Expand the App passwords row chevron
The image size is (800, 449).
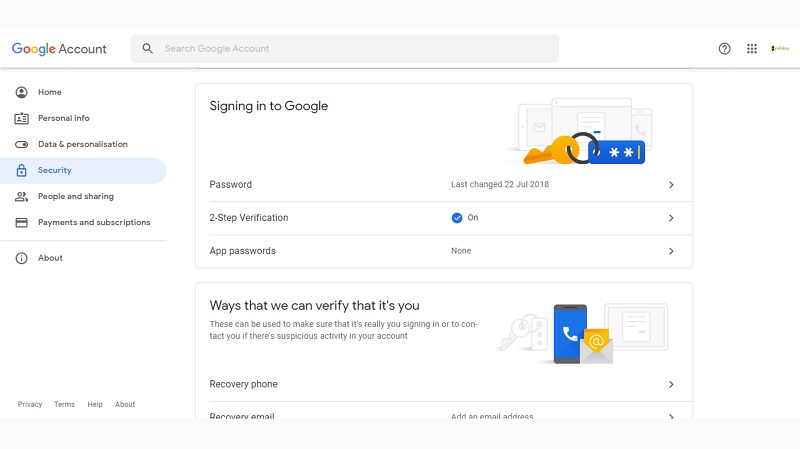click(671, 251)
